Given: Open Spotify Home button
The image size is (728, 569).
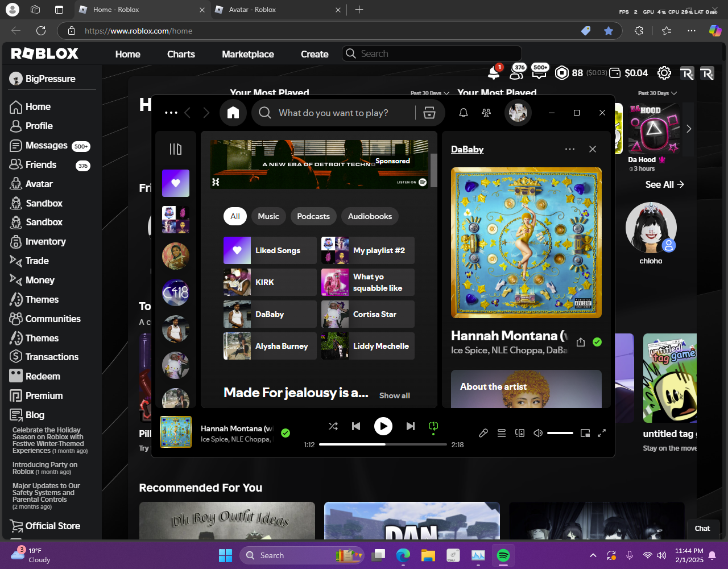Looking at the screenshot, I should [233, 113].
